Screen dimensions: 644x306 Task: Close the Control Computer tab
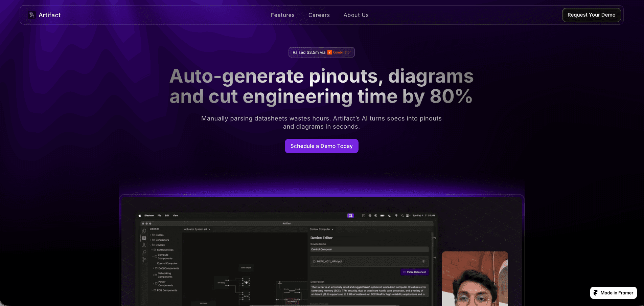point(332,230)
